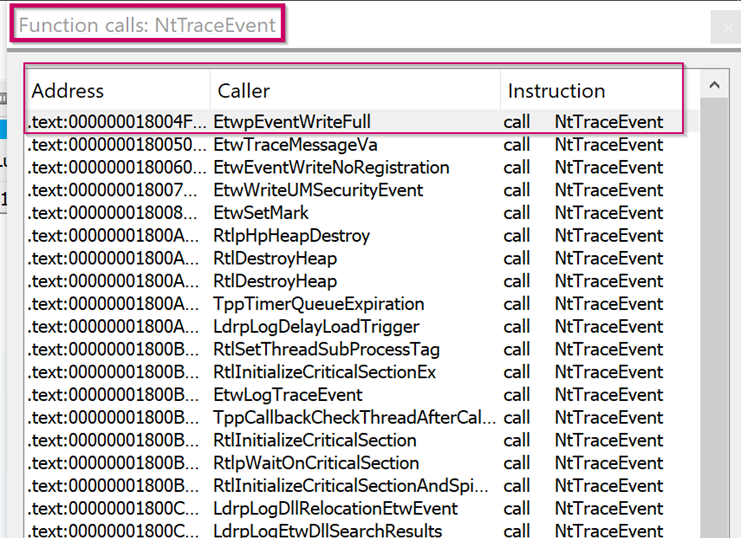Select the RtlpWaitOnCriticalSection row
This screenshot has height=538, width=741.
[x=316, y=463]
